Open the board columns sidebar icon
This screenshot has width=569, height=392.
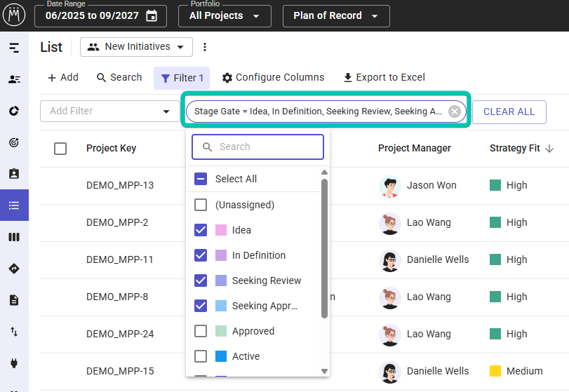coord(14,237)
